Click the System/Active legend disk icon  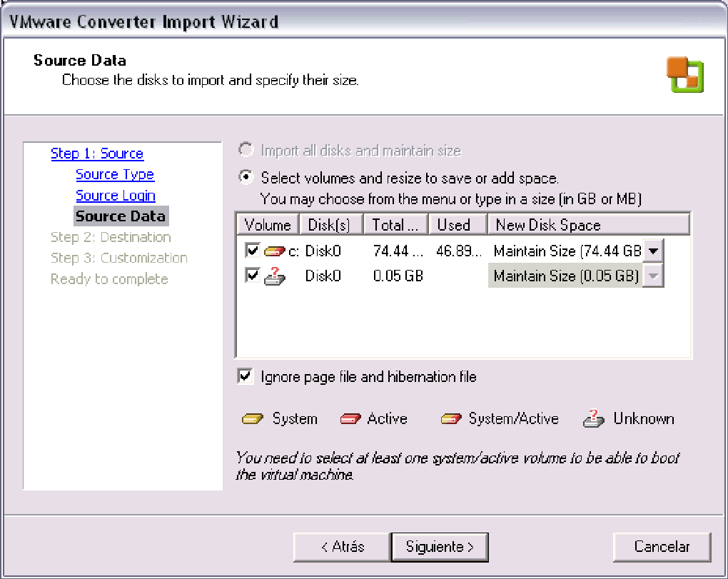pos(451,419)
